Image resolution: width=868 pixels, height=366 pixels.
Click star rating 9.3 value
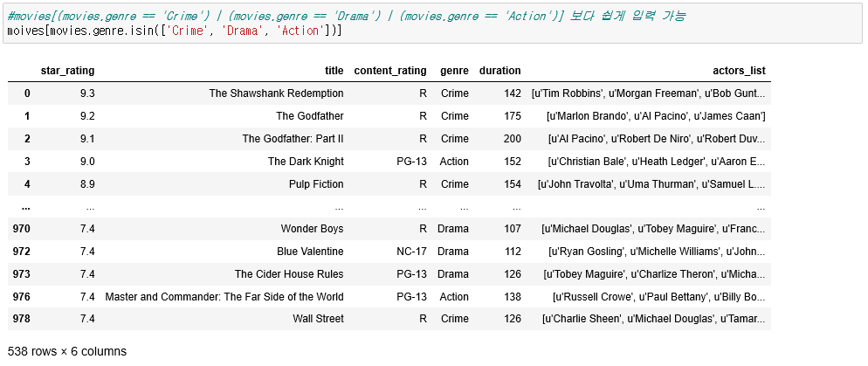[87, 93]
